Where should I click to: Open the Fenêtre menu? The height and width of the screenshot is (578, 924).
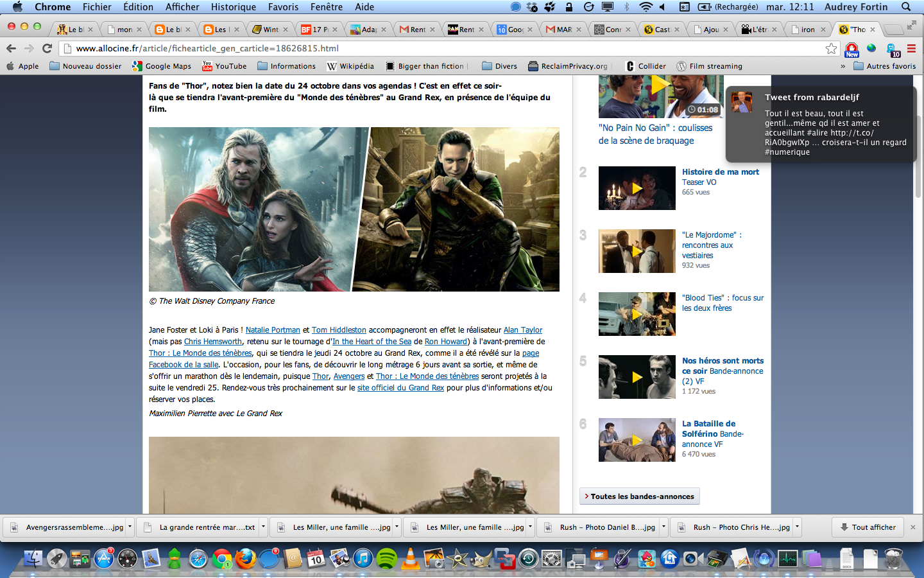(x=326, y=7)
